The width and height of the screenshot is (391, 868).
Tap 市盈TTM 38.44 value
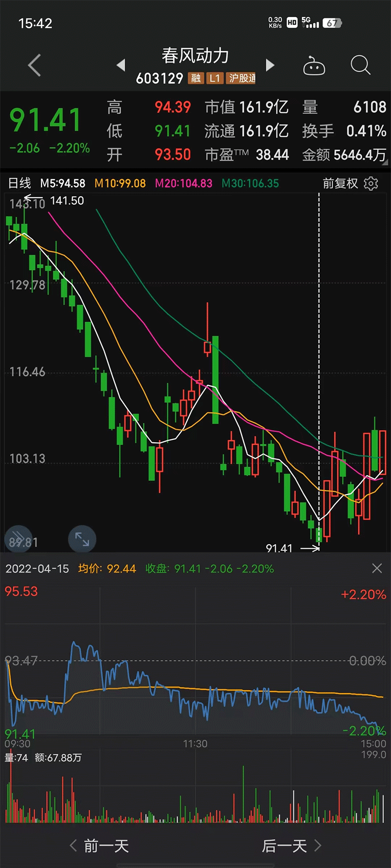click(x=247, y=155)
